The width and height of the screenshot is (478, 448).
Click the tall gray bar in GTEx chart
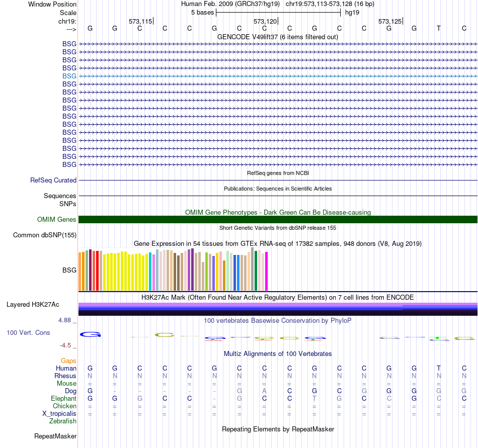click(x=253, y=269)
